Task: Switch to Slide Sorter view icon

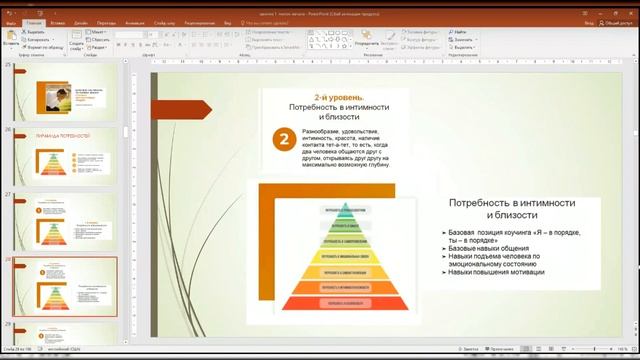Action: (x=539, y=349)
